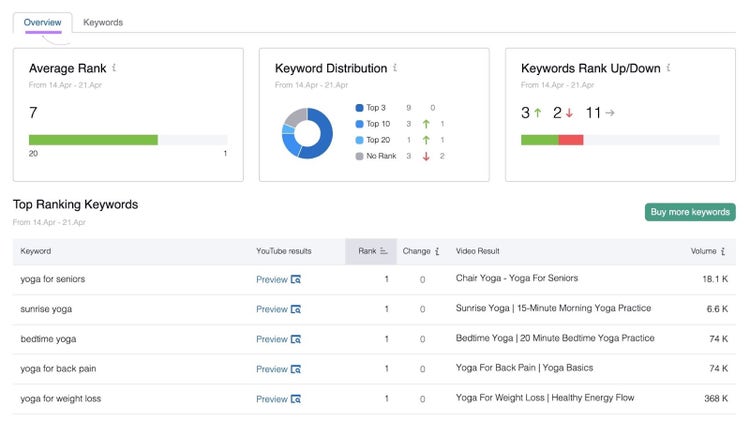Screen dimensions: 750x421
Task: Click the Video Result column header
Action: 477,251
